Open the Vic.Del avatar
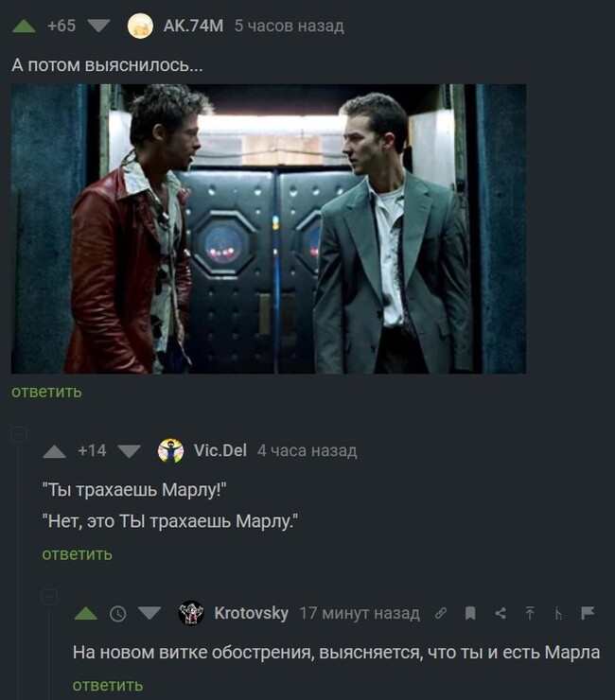 170,451
